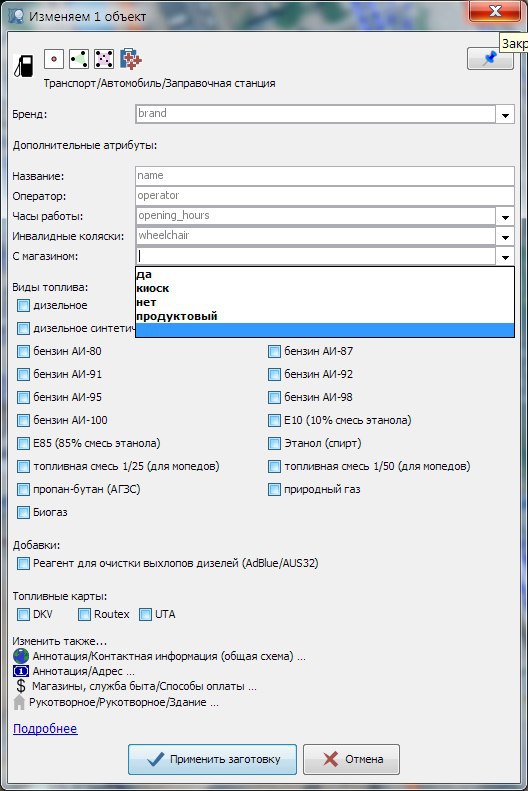Open the Бренд dropdown arrow
The width and height of the screenshot is (528, 791).
pyautogui.click(x=505, y=115)
